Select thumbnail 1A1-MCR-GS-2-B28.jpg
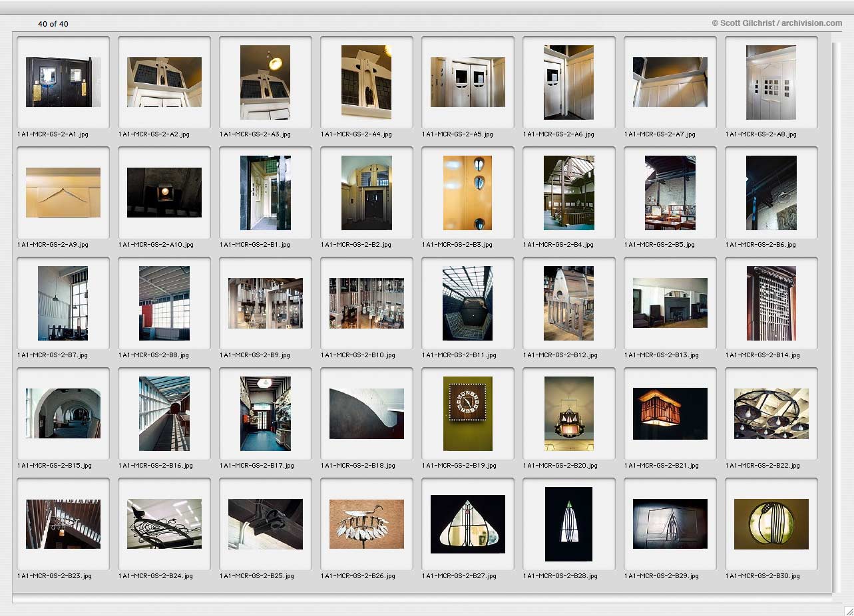854x616 pixels. point(568,524)
